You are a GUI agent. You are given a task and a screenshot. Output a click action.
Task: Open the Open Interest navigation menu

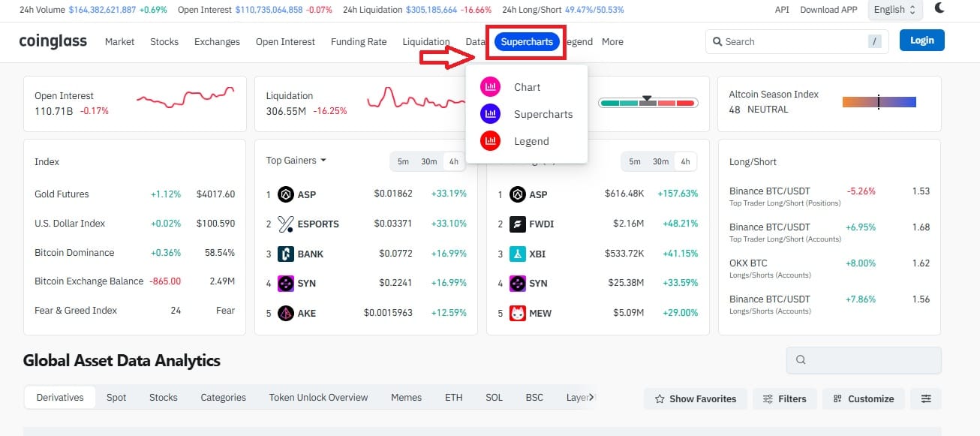tap(285, 42)
